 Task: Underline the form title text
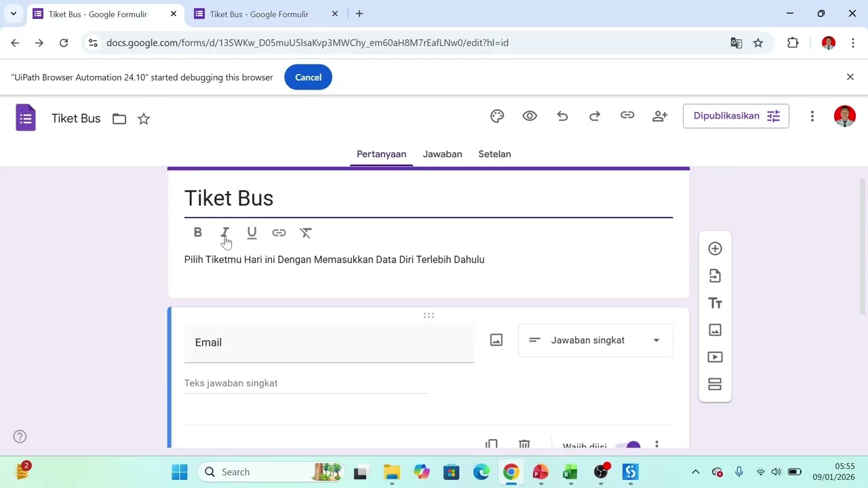pyautogui.click(x=252, y=232)
